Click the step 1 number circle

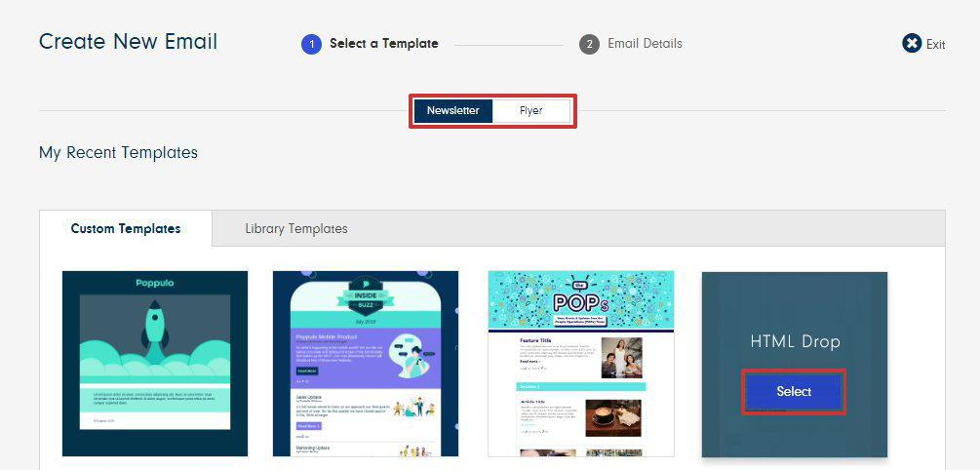tap(311, 45)
